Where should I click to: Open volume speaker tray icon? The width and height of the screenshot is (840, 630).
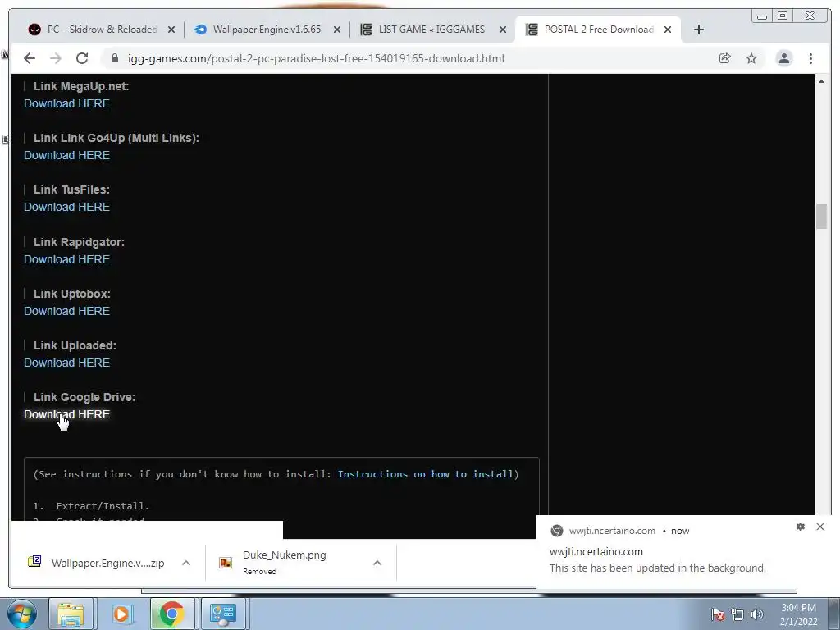pyautogui.click(x=757, y=614)
